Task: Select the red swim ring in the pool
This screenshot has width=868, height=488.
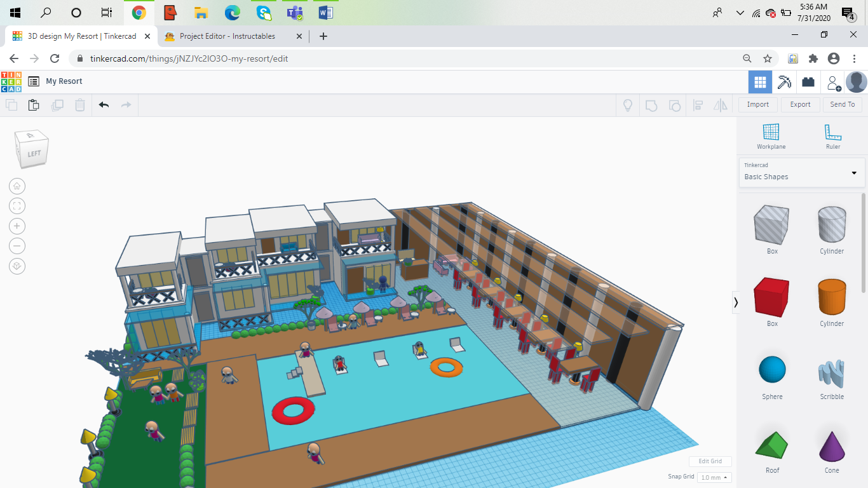Action: click(294, 410)
